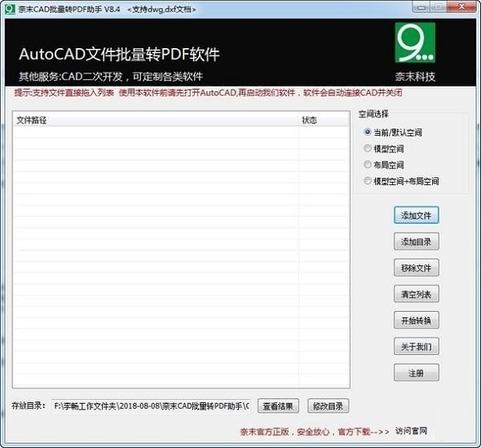
Task: Click 查看结果 to view results
Action: pyautogui.click(x=278, y=406)
